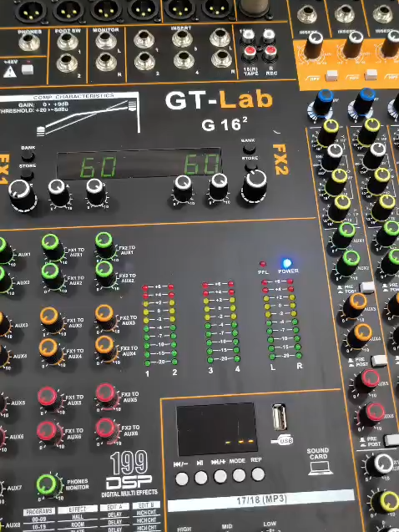Click the FX1 display reading 60
The image size is (399, 532).
point(98,166)
